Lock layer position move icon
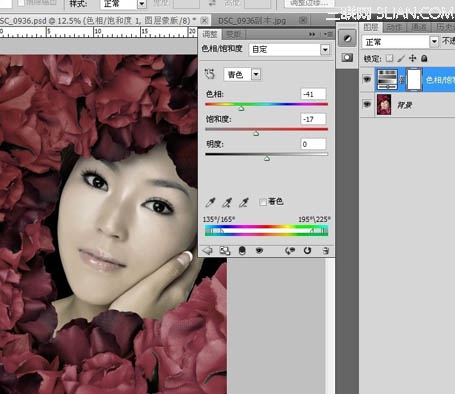Viewport: 455px width, 394px height. click(413, 59)
